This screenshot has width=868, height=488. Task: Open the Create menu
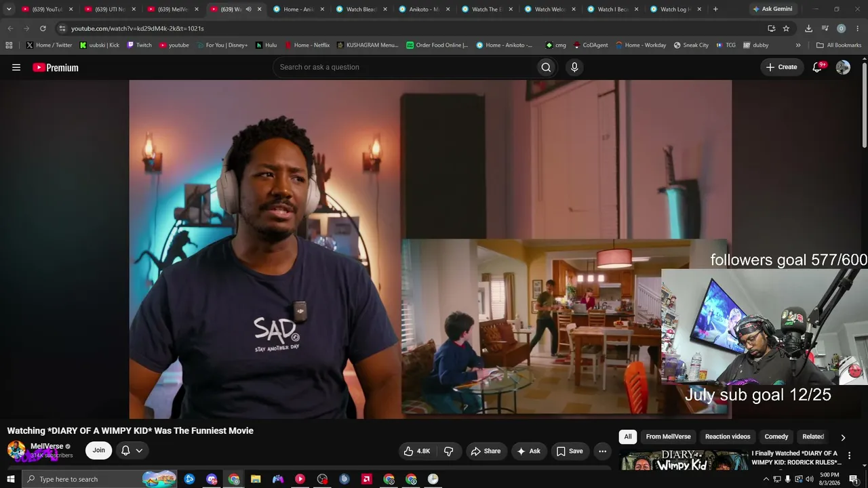click(782, 67)
